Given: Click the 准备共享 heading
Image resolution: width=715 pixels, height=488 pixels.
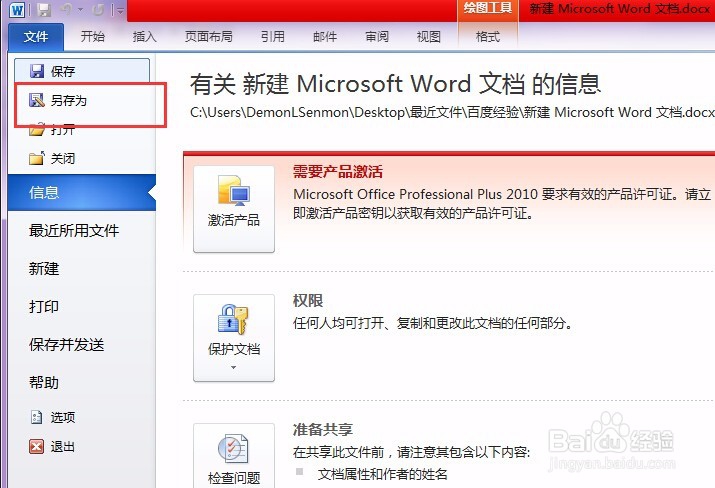Looking at the screenshot, I should 322,430.
